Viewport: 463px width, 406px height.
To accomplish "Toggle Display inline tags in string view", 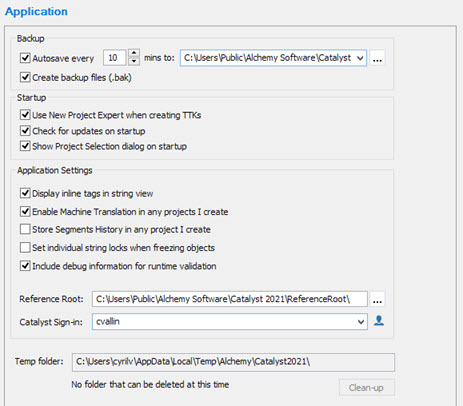I will click(25, 193).
